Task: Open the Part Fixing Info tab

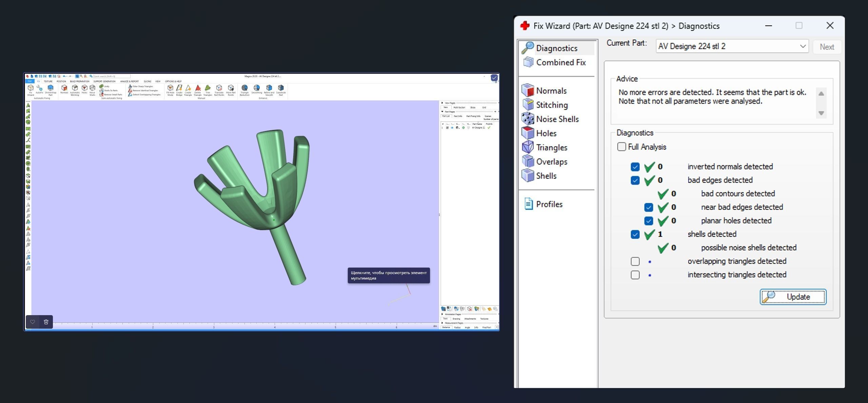Action: click(x=473, y=116)
